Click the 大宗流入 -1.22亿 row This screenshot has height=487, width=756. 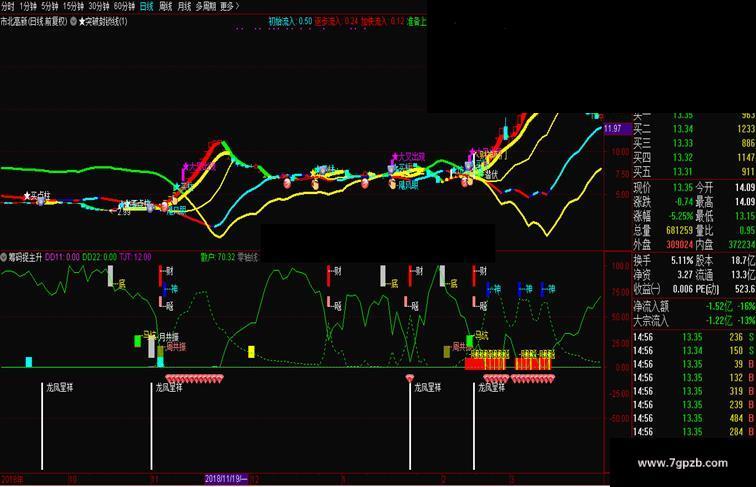694,320
